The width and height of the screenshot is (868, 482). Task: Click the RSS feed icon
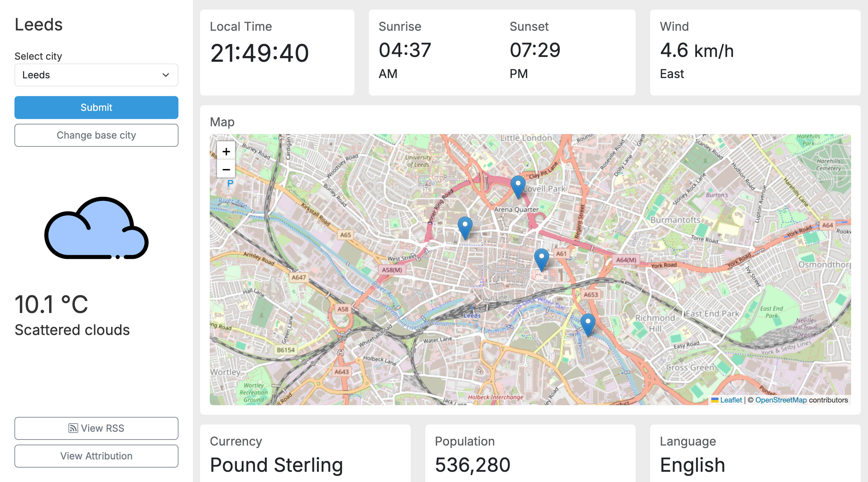[x=73, y=428]
